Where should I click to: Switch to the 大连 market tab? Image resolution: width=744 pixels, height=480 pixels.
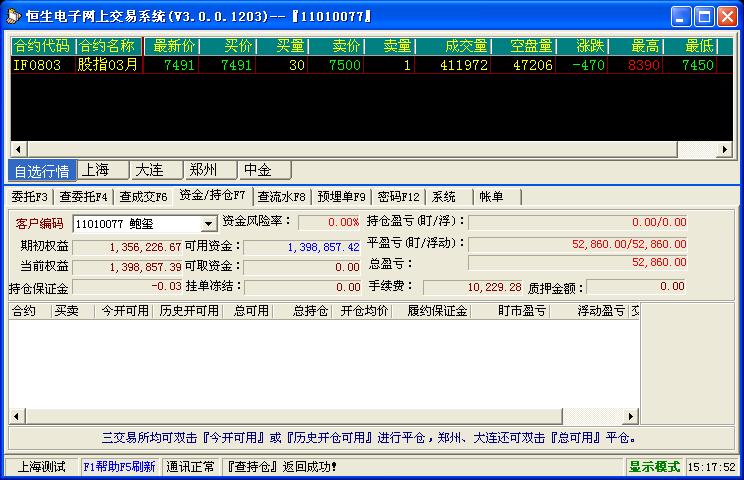pyautogui.click(x=157, y=170)
